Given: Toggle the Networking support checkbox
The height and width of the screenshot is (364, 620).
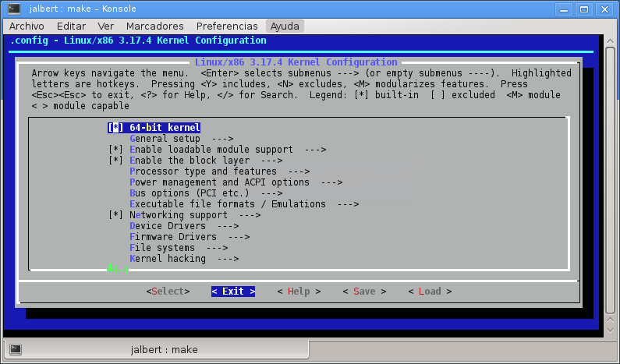Looking at the screenshot, I should tap(116, 215).
